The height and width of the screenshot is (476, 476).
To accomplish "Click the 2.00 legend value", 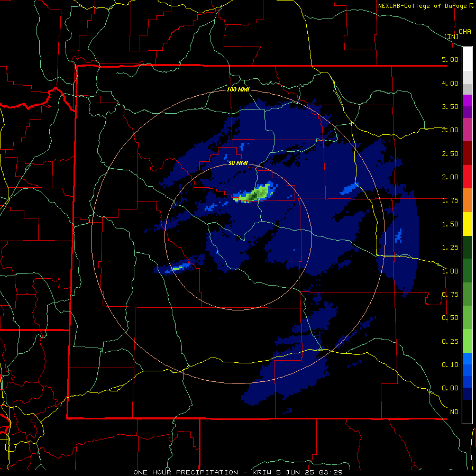I will pos(450,177).
